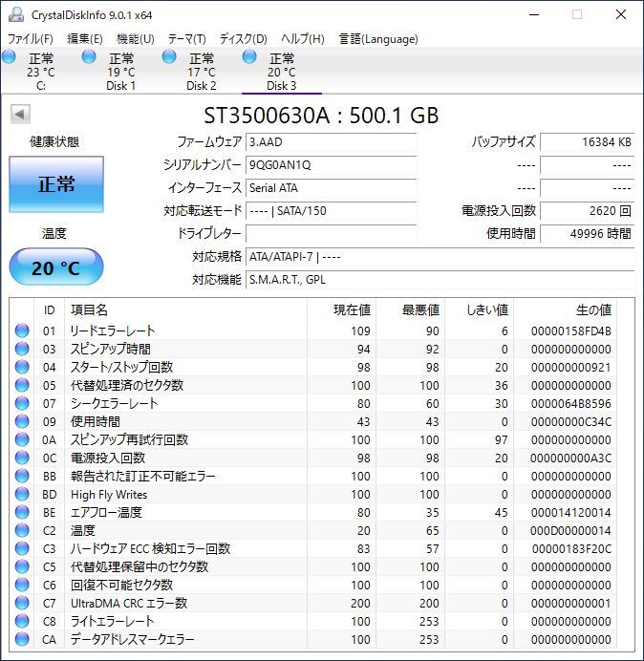
Task: Click status orb of attribute 09 使用時間
Action: point(22,421)
